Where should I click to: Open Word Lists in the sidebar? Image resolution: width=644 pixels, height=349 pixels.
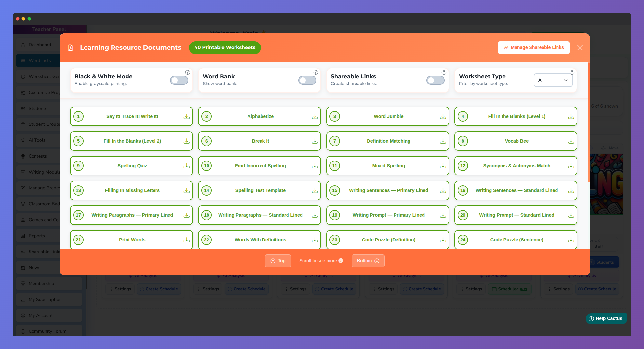click(x=38, y=61)
